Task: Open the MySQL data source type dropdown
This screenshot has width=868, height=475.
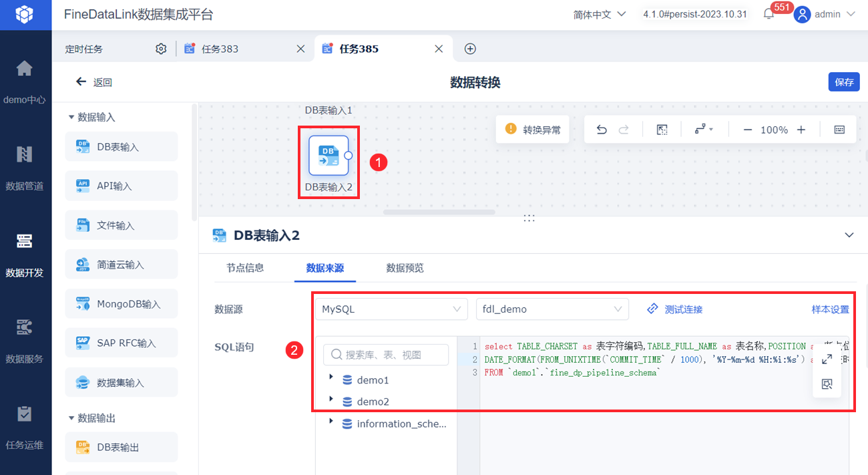Action: tap(392, 309)
